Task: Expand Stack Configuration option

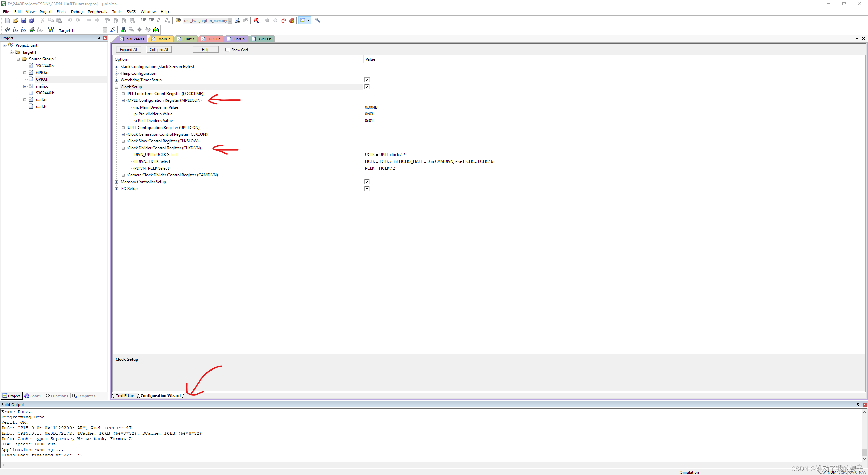Action: tap(117, 66)
